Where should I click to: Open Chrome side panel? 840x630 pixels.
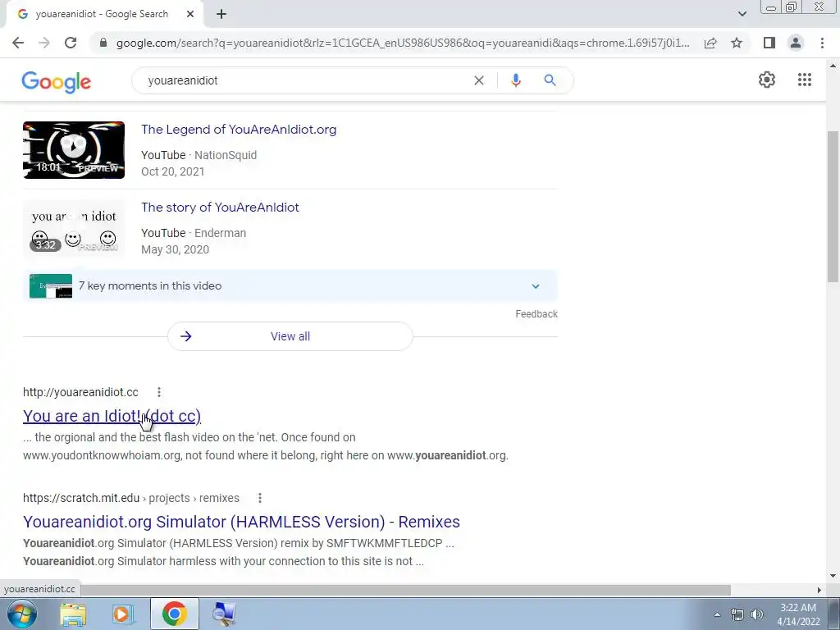pos(769,43)
